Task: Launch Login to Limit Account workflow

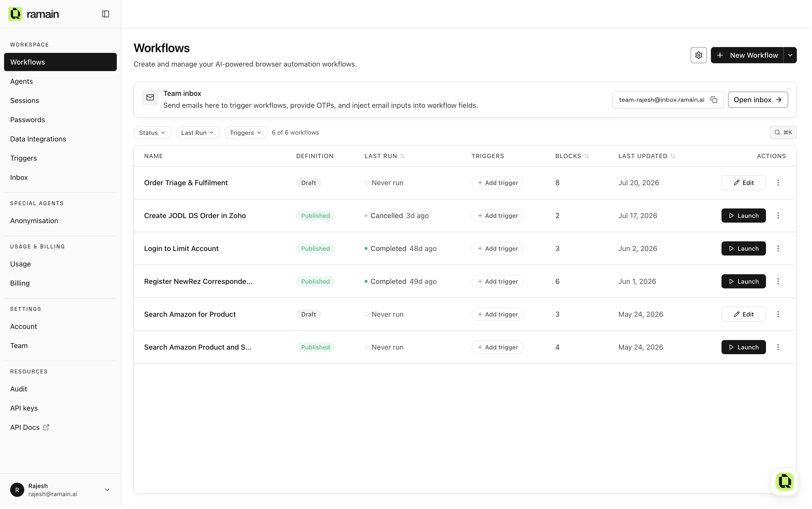Action: (x=743, y=249)
